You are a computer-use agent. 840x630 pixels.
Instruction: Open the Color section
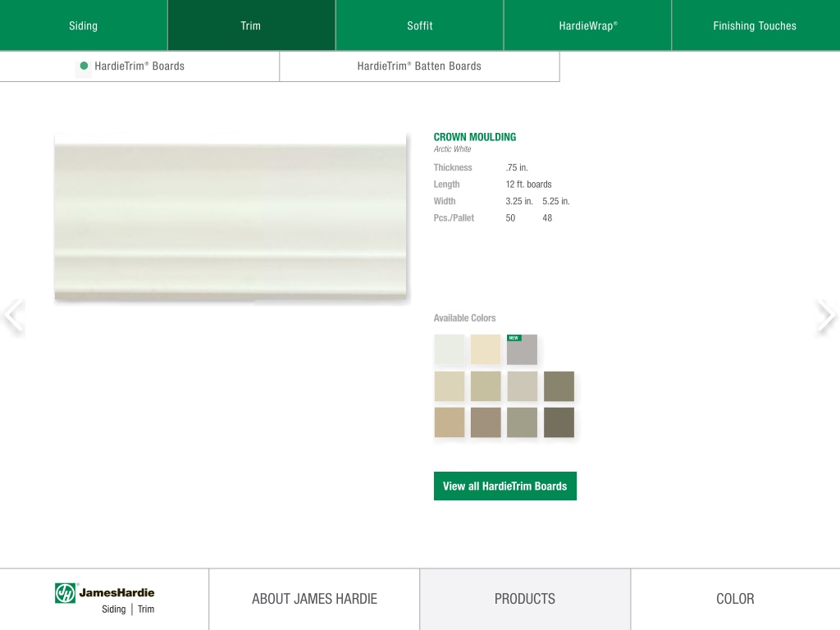[x=736, y=599]
